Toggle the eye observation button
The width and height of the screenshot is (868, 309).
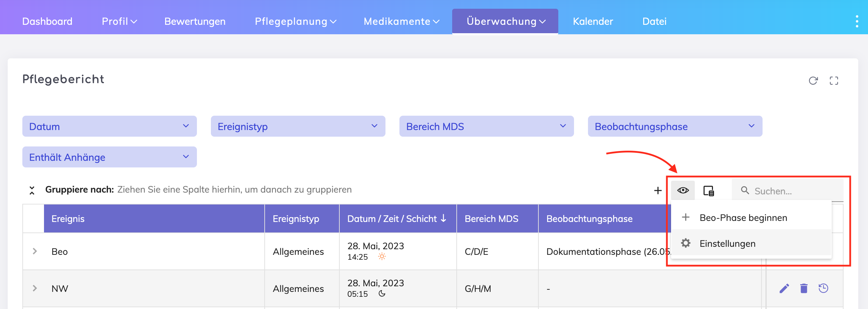tap(683, 191)
